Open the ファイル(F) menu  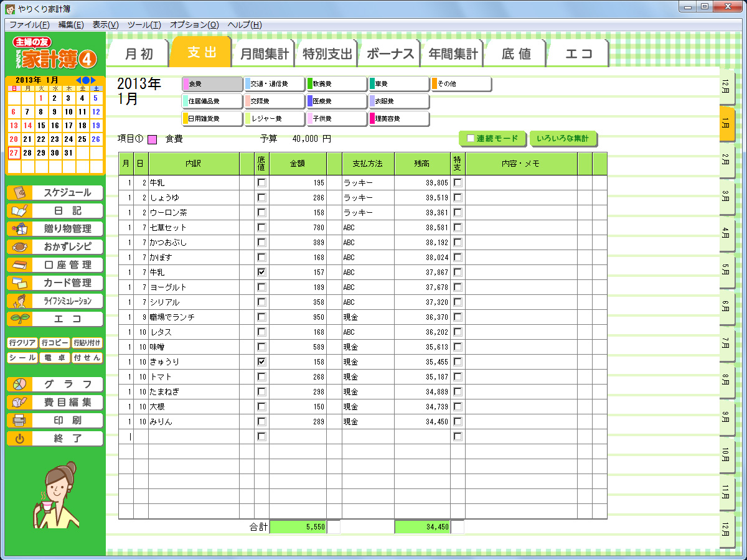[29, 25]
